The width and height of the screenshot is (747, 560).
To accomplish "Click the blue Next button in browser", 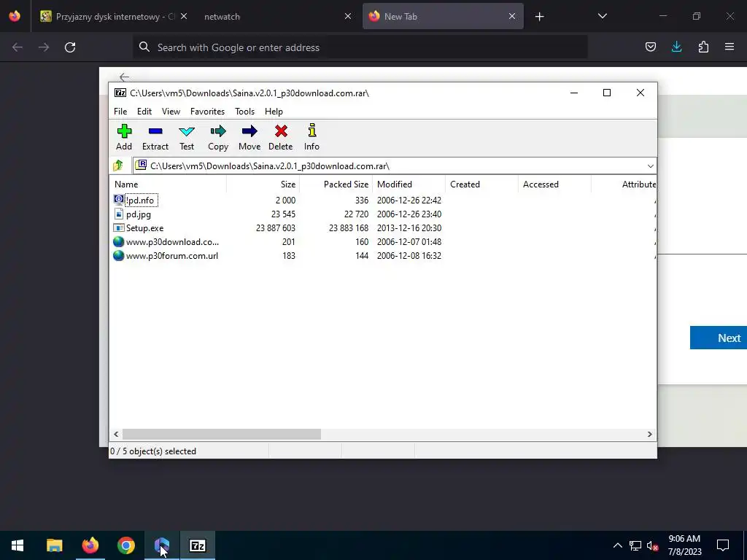I will (x=719, y=338).
